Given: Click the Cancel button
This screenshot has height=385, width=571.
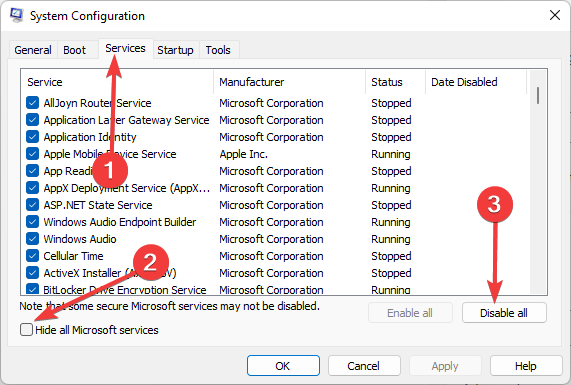Looking at the screenshot, I should [x=364, y=366].
